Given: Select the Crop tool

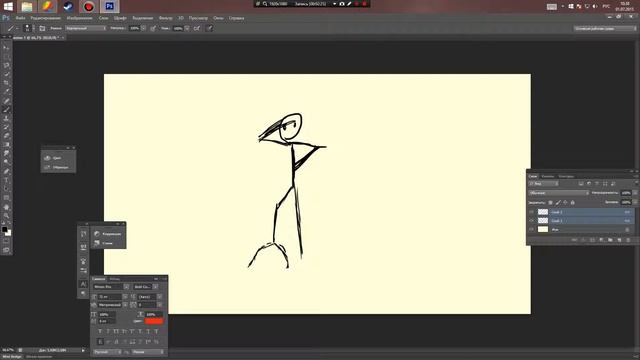Looking at the screenshot, I should point(6,83).
